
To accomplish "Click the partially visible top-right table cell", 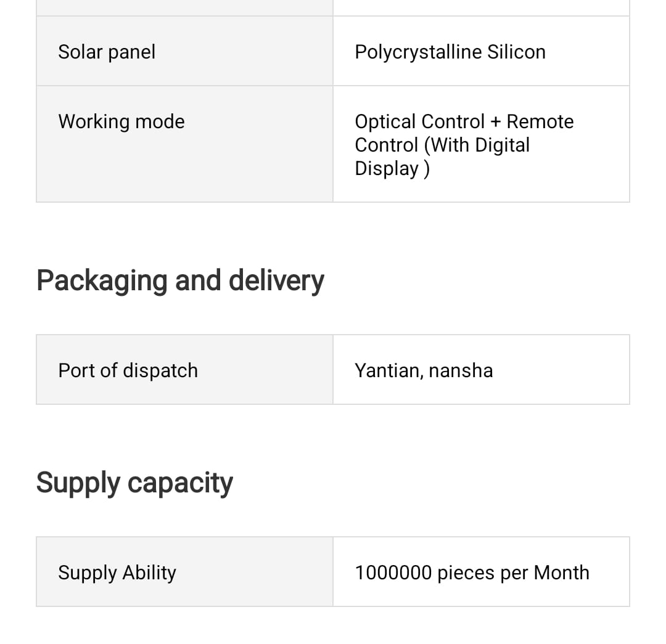I will 481,7.
